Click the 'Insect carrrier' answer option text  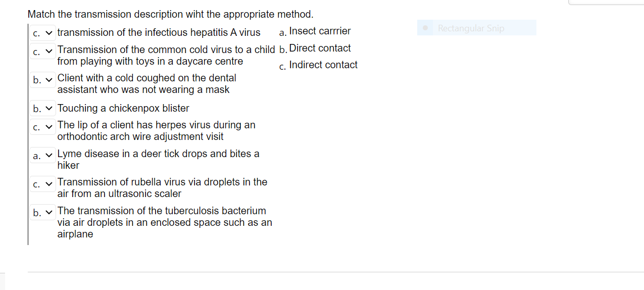[x=320, y=31]
